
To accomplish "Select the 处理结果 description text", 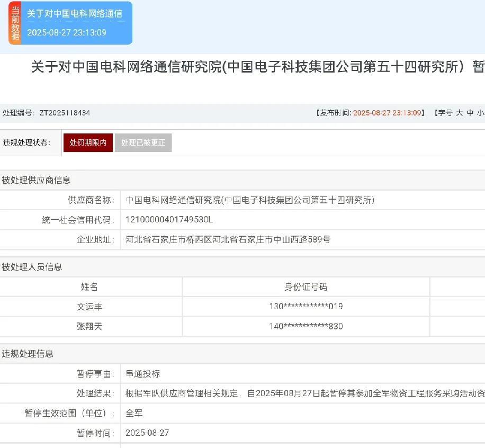I will [x=305, y=393].
